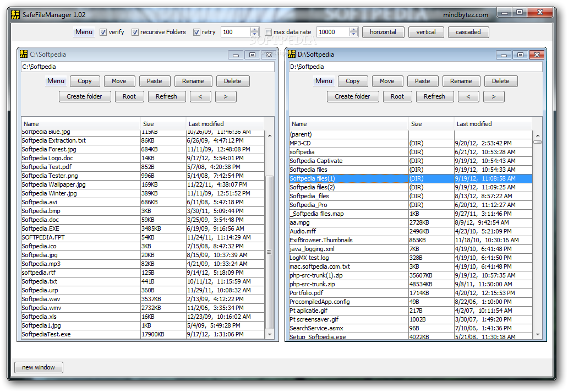Click the max data rate field showing 10000
The width and height of the screenshot is (568, 392).
[x=334, y=32]
